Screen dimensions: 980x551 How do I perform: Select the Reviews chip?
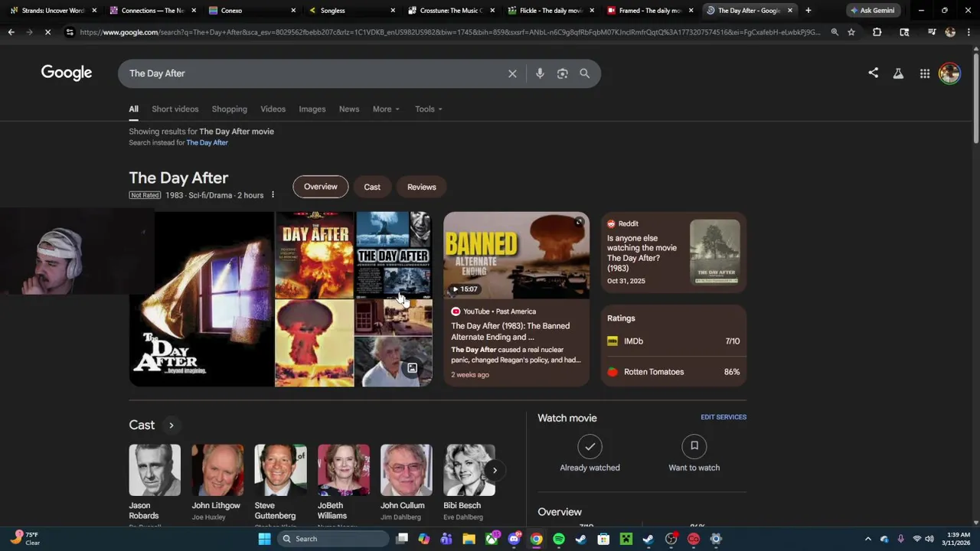click(x=421, y=187)
